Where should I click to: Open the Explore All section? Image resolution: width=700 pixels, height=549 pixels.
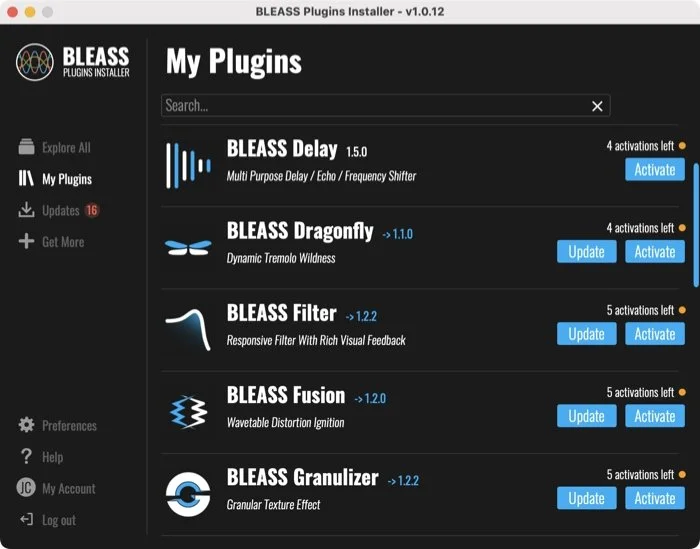(x=54, y=147)
